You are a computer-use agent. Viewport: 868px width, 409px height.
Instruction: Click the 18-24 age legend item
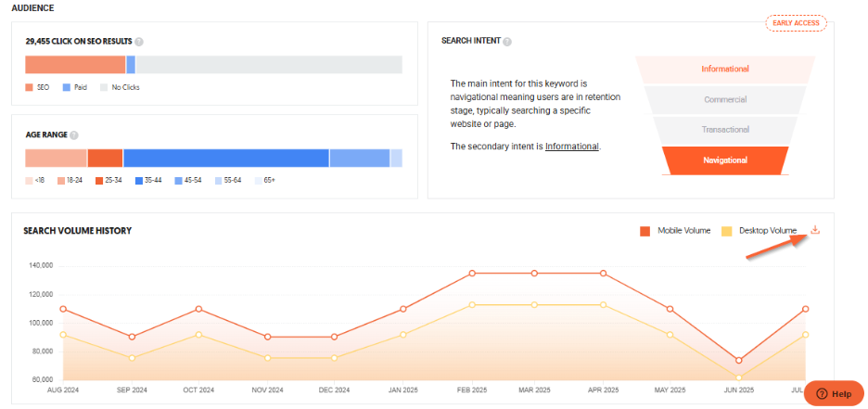pos(70,181)
